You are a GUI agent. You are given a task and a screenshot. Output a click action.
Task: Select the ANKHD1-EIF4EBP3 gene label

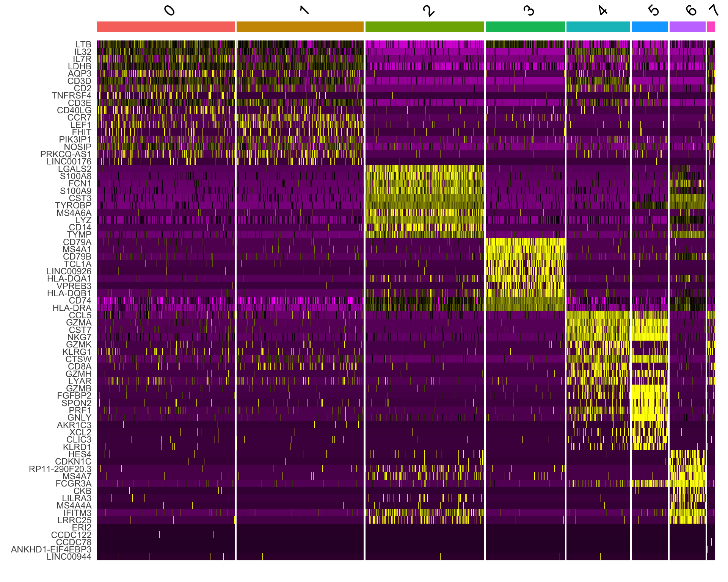pos(51,549)
